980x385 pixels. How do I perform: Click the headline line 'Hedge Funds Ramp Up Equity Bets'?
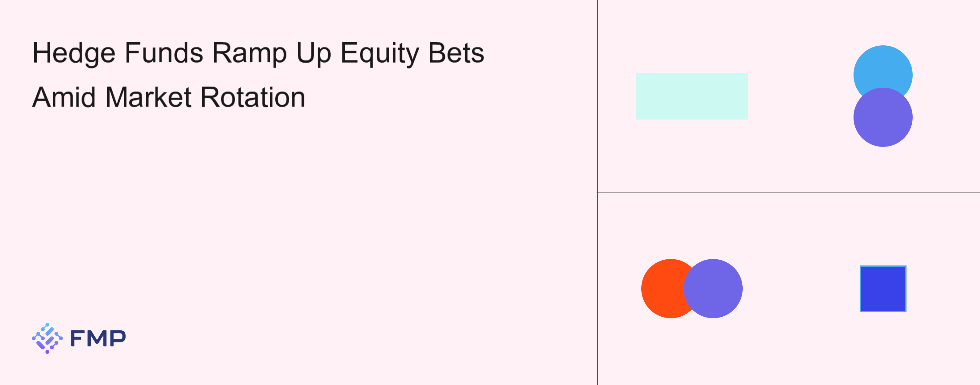pyautogui.click(x=258, y=53)
